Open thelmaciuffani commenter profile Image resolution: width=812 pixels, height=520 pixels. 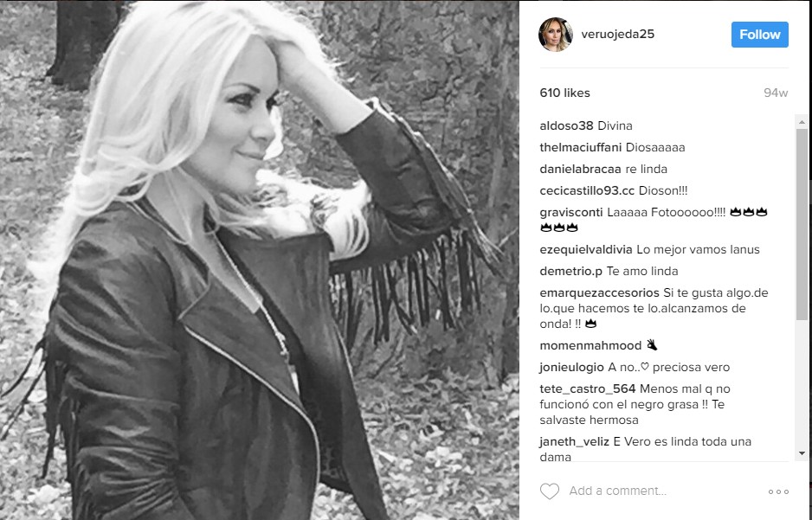(581, 147)
